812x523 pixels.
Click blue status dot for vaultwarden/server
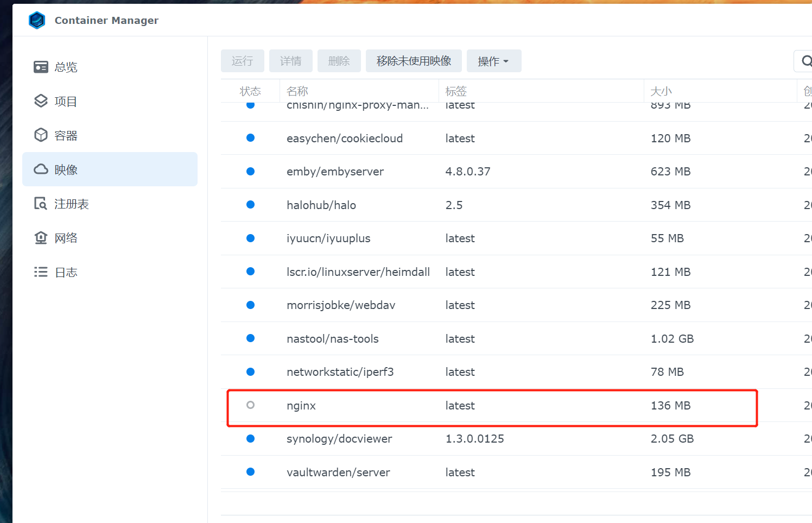point(250,471)
